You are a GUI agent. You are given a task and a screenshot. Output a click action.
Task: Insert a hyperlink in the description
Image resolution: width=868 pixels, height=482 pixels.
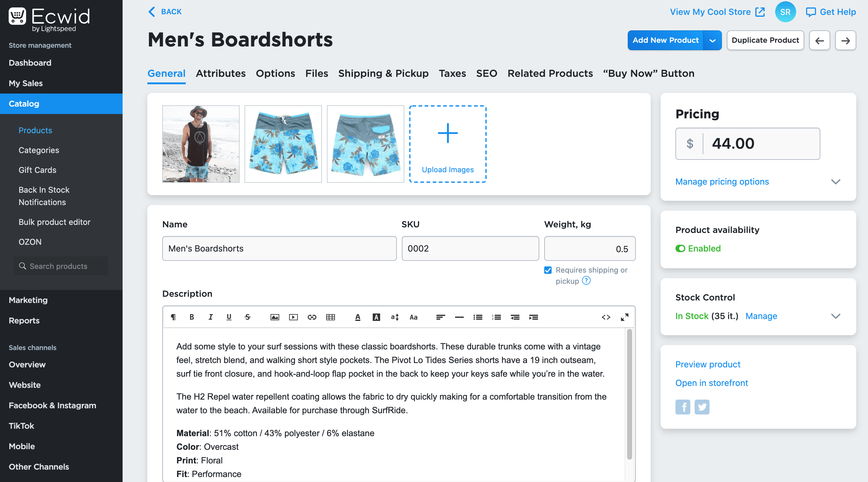[x=312, y=317]
